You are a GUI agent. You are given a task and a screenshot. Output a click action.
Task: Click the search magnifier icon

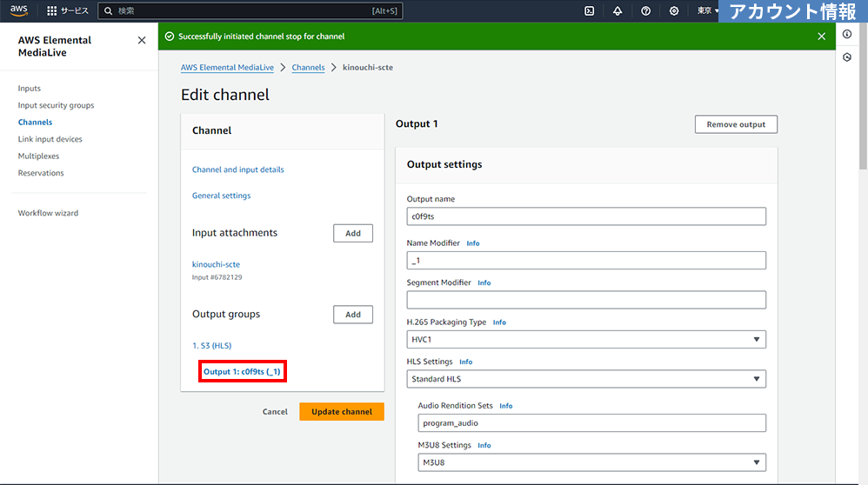coord(109,11)
